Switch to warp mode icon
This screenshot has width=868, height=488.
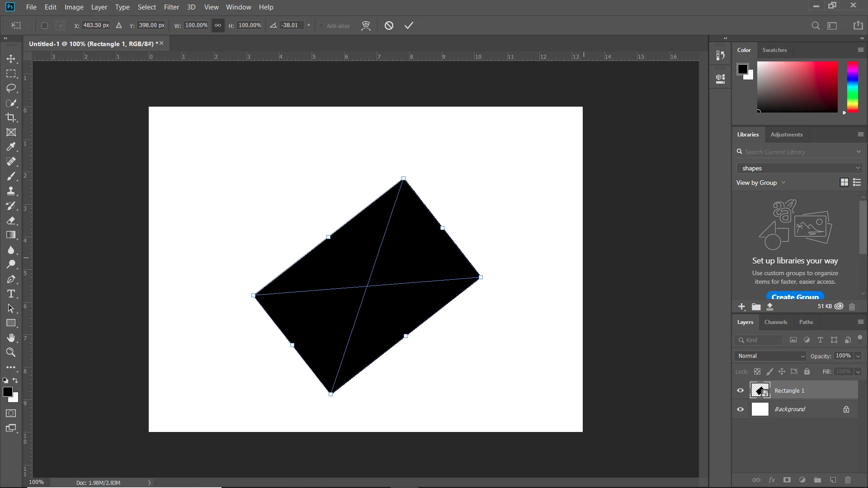(366, 26)
